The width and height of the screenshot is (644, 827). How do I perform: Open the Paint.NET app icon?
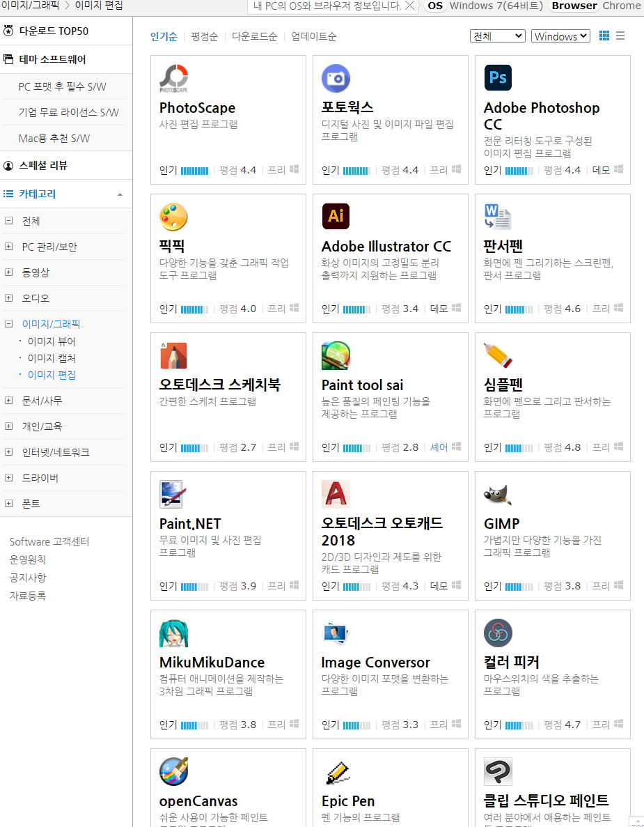pos(173,494)
